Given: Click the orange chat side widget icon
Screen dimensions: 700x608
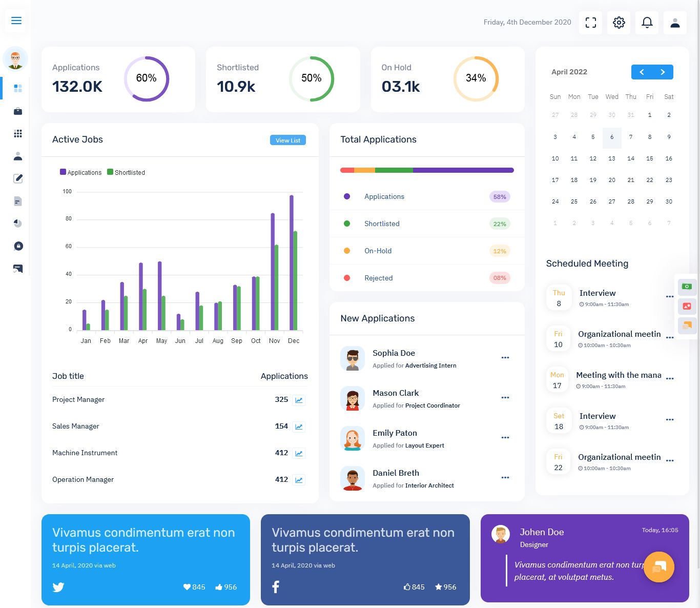Looking at the screenshot, I should click(687, 326).
